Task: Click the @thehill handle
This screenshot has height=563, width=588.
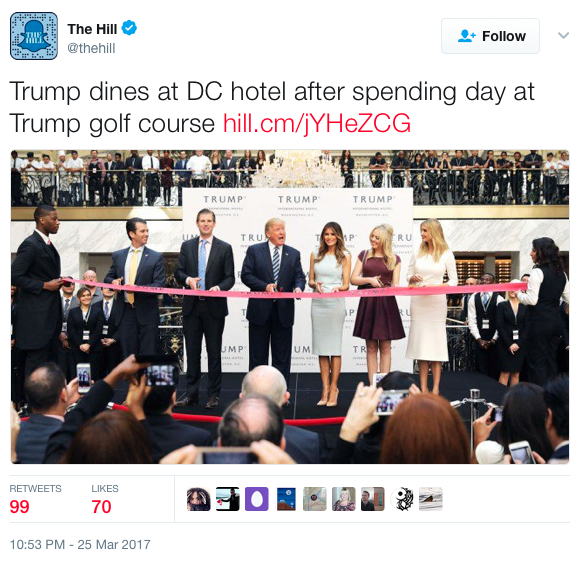Action: click(91, 48)
